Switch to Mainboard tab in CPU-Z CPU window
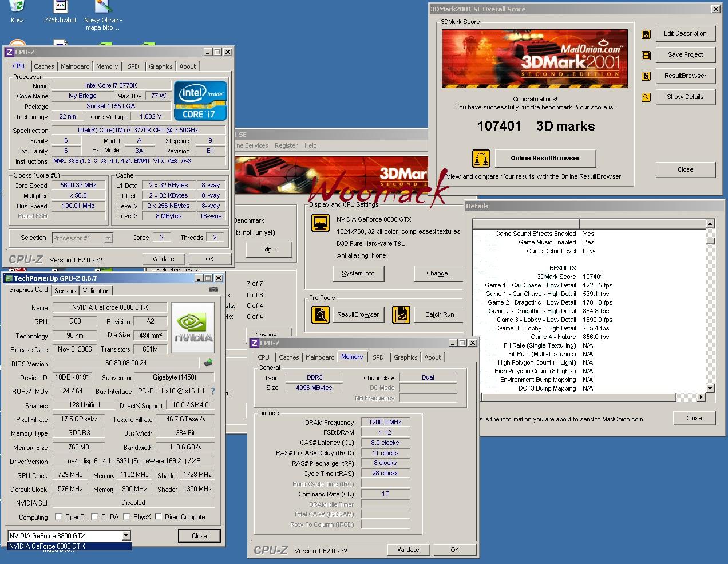The width and height of the screenshot is (728, 564). (75, 66)
